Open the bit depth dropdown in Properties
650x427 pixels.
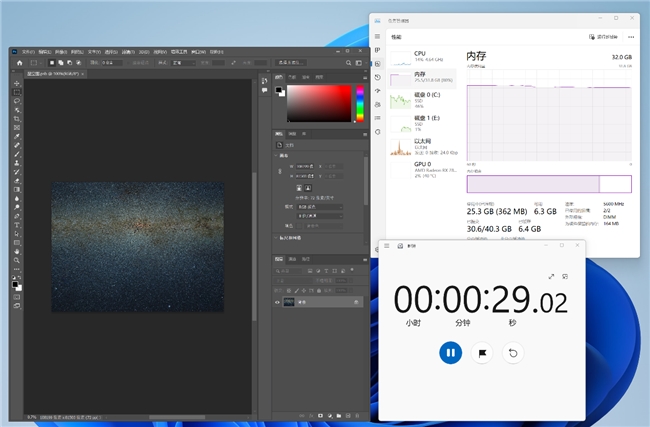(320, 216)
